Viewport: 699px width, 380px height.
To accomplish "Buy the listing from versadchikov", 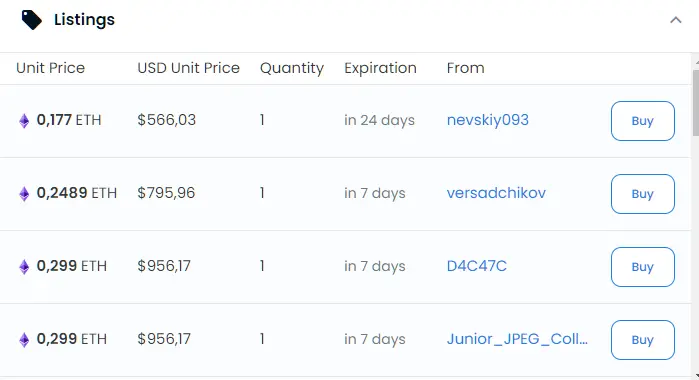I will (642, 194).
